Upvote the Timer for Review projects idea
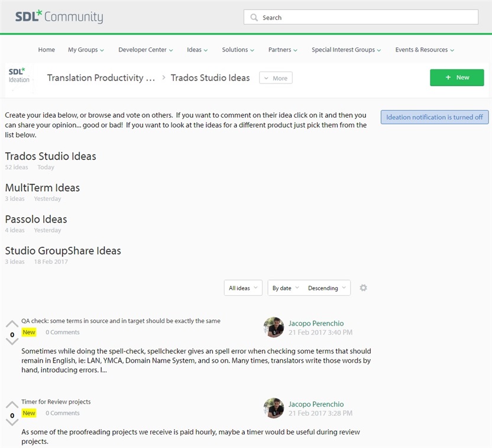The image size is (492, 448). (x=12, y=405)
